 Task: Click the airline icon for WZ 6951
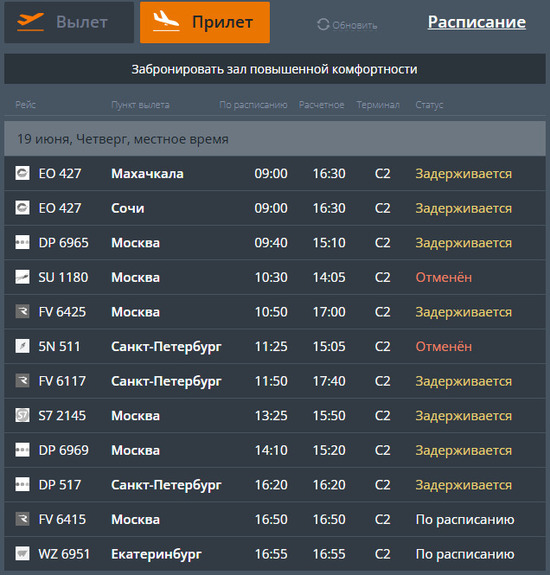click(x=22, y=554)
